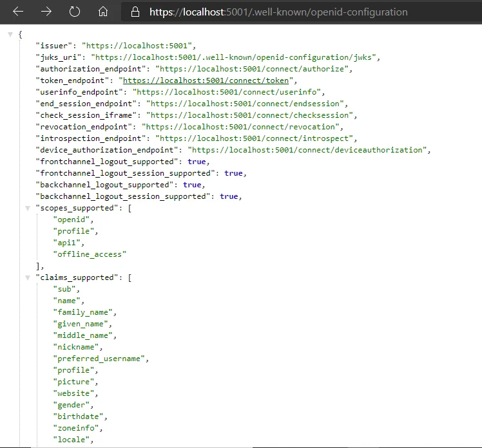Select the "given_name" claim entry

coord(81,324)
